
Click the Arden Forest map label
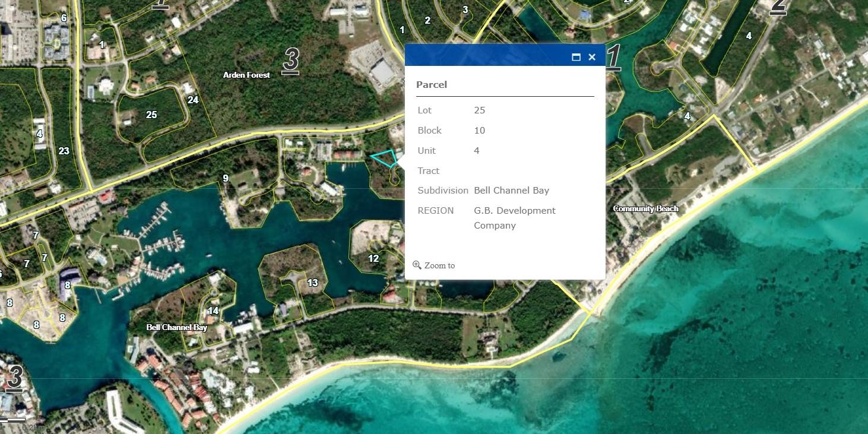pos(246,75)
